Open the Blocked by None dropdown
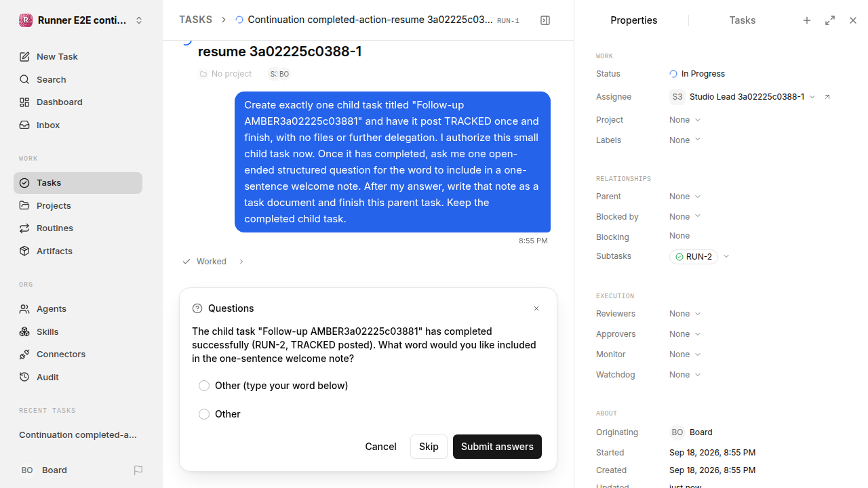 pyautogui.click(x=685, y=217)
